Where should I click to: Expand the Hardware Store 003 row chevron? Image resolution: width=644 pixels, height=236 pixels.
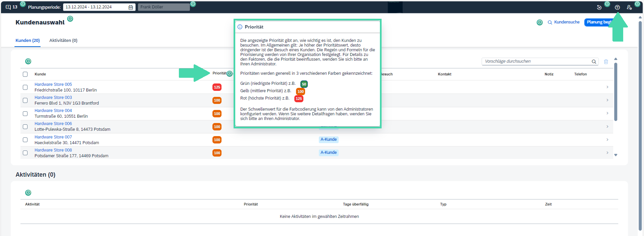coord(607,100)
